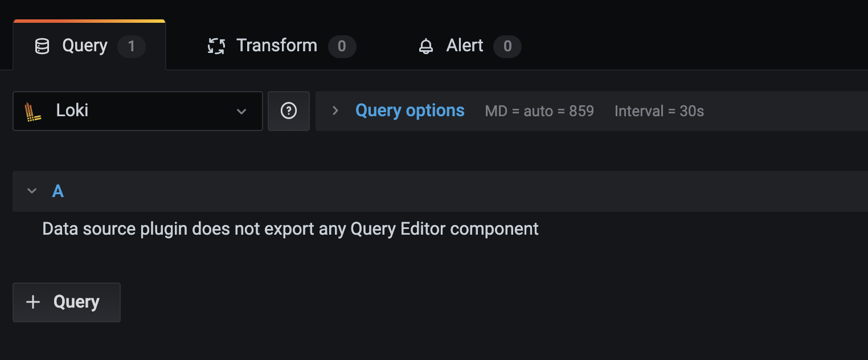Click the Transform count badge showing 0
Viewport: 868px width, 360px height.
(x=342, y=47)
